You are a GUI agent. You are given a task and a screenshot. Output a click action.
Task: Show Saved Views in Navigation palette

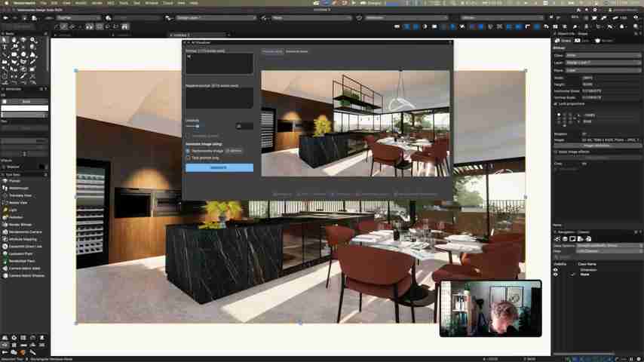pos(588,239)
